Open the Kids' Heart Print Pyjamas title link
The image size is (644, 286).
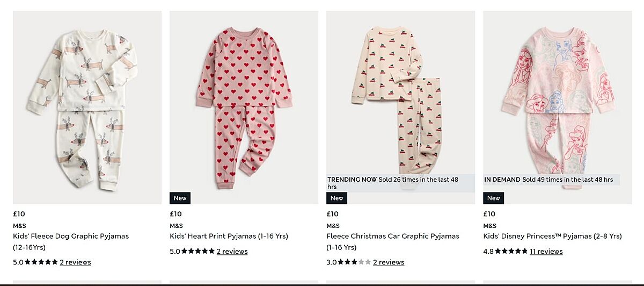coord(229,236)
